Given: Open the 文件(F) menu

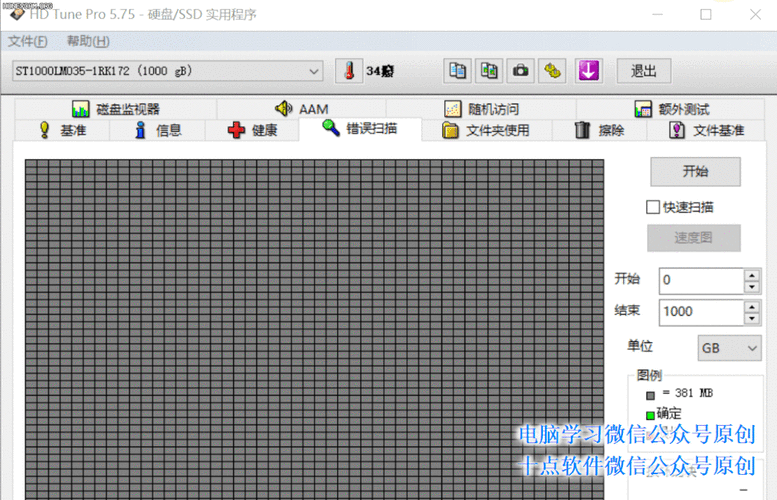Looking at the screenshot, I should 27,41.
